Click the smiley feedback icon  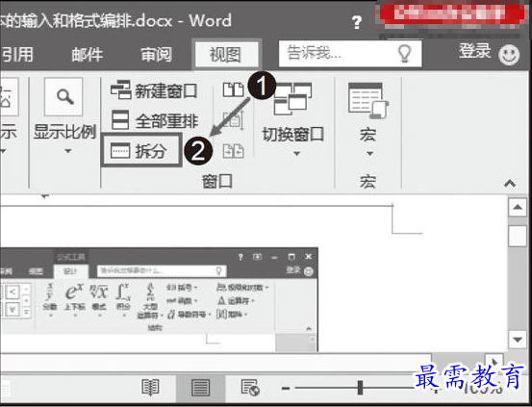pyautogui.click(x=509, y=54)
